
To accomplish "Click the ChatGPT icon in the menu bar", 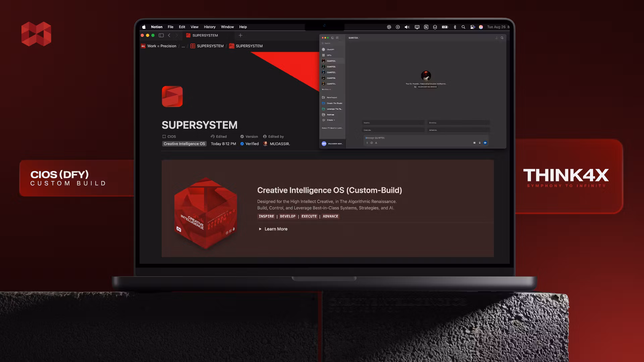I will (389, 27).
